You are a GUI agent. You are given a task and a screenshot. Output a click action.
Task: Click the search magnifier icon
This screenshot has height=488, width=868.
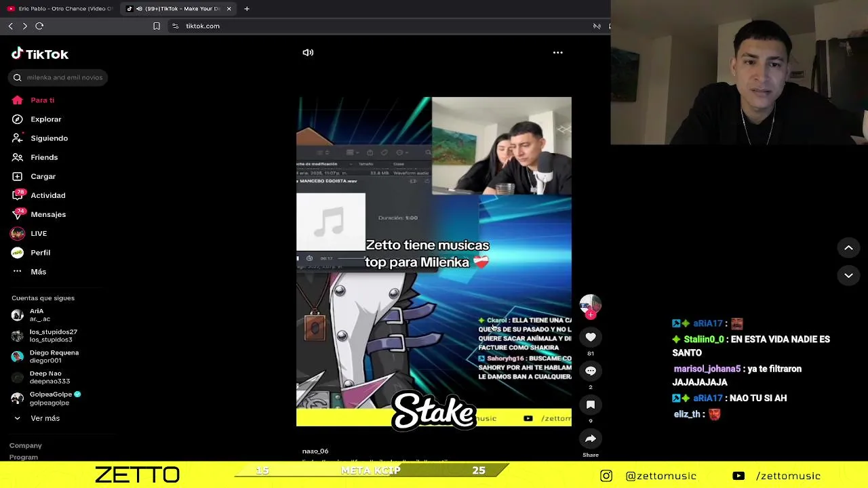(x=18, y=77)
